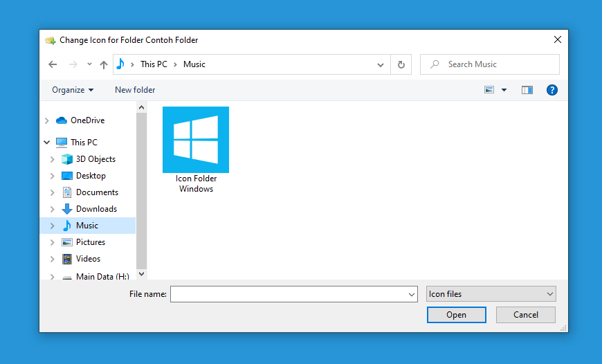Select Music in the address breadcrumb
Screen dimensions: 602x364
click(194, 64)
